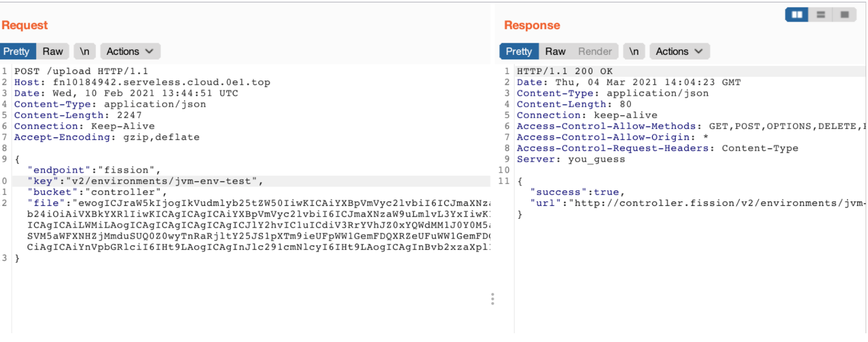Viewport: 868px width, 342px height.
Task: Open the Render tab in Response
Action: 595,51
